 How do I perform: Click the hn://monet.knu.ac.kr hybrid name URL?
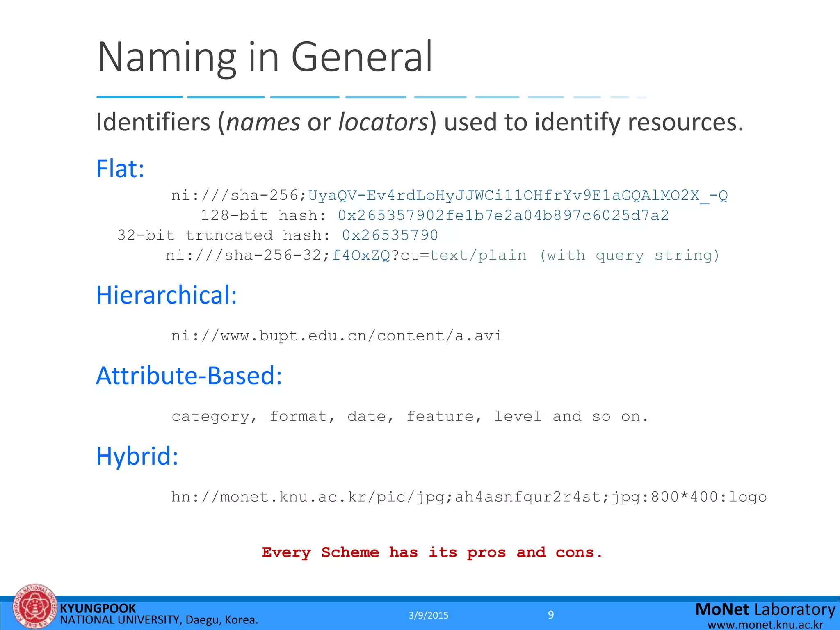469,497
